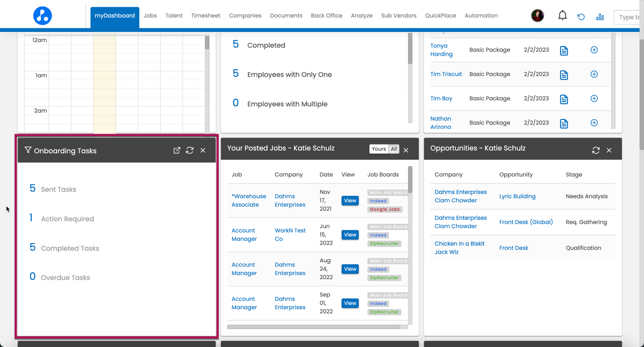Open the notifications bell
Screen dimensions: 644x347
[x=562, y=16]
